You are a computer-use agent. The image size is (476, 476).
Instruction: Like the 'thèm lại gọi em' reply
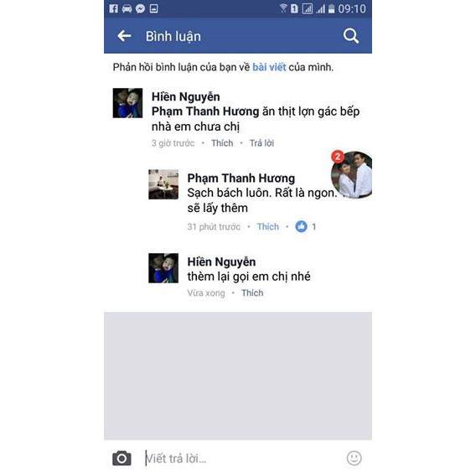tap(252, 293)
